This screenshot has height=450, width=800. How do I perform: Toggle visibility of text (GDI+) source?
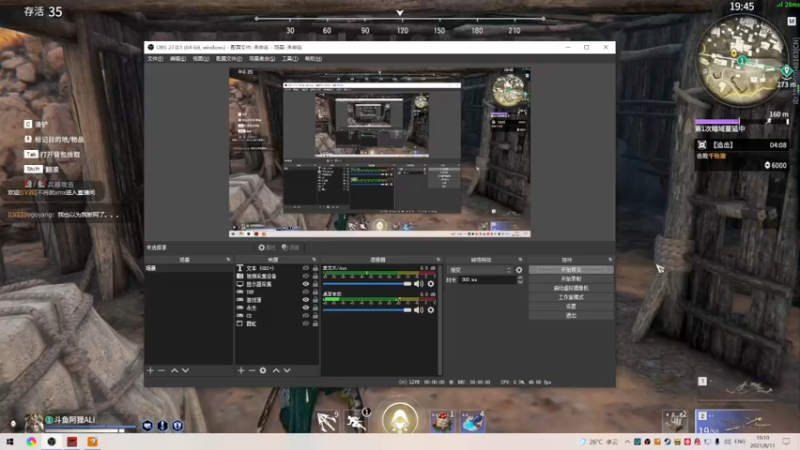(306, 268)
